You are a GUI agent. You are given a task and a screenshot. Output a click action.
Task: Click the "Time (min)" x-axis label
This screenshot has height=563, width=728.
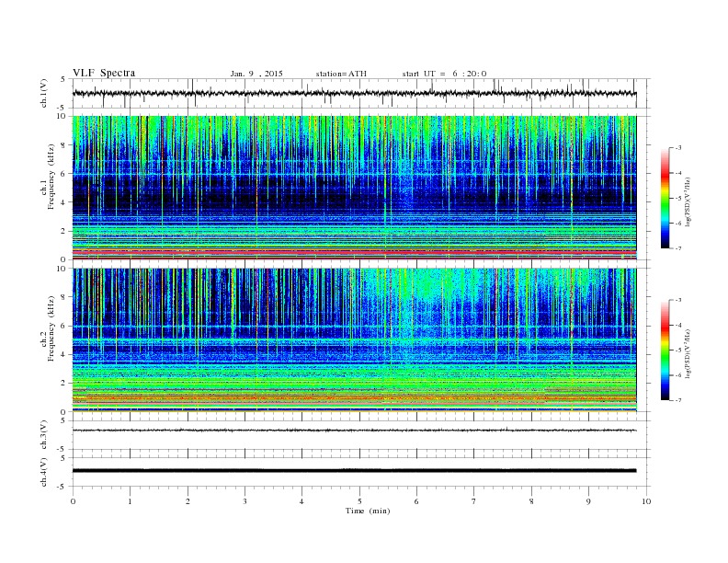(368, 511)
